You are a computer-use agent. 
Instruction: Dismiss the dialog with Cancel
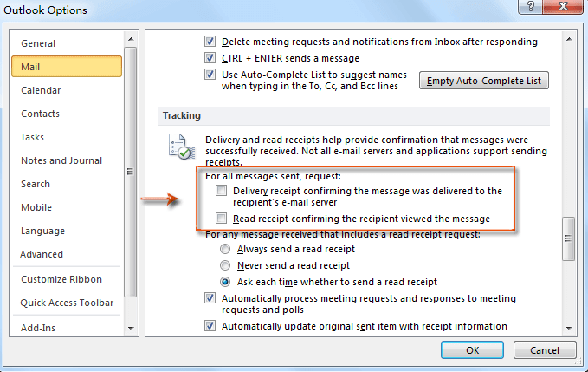point(545,350)
